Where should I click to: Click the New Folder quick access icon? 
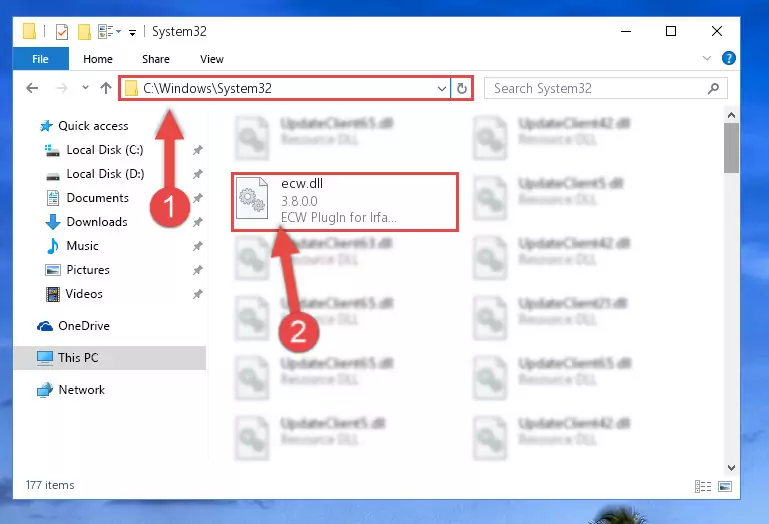[x=84, y=32]
